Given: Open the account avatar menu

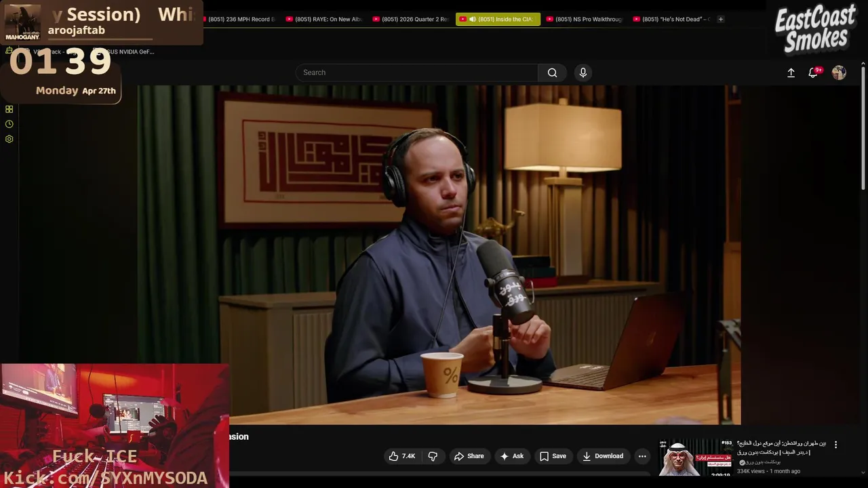Looking at the screenshot, I should pos(839,73).
